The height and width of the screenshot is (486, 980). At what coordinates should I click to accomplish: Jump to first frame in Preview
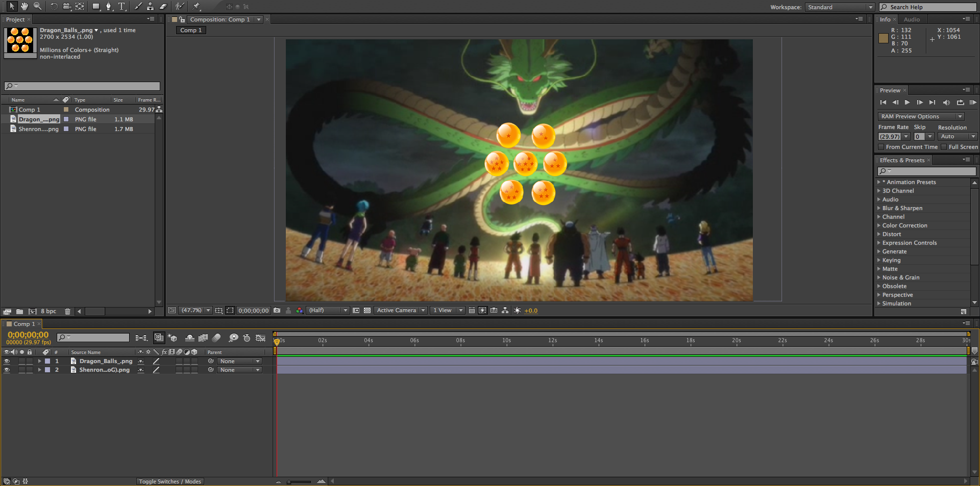point(883,103)
